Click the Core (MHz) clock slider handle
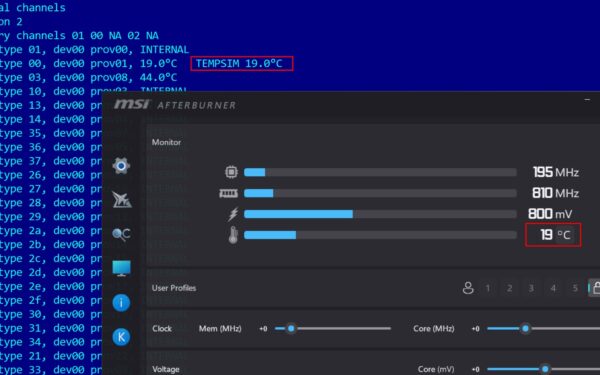 point(526,328)
